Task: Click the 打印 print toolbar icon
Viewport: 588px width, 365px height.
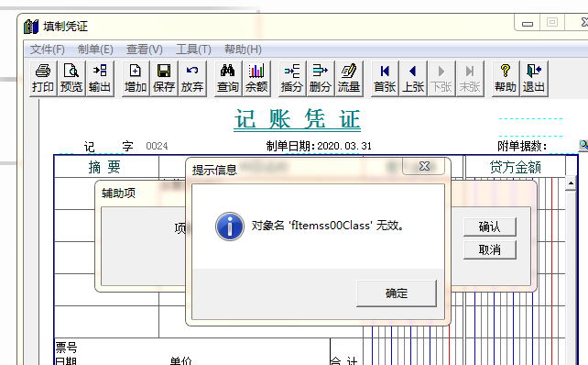Action: 43,79
